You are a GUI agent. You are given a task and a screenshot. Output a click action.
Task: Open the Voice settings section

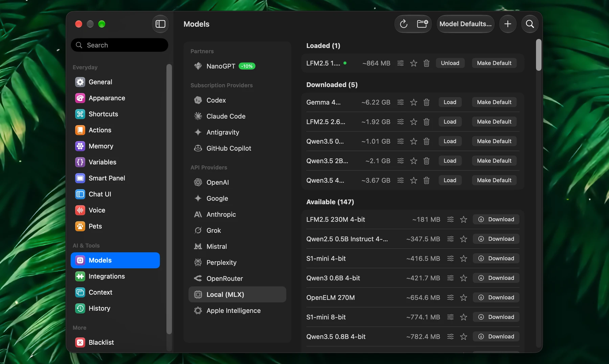tap(115, 210)
